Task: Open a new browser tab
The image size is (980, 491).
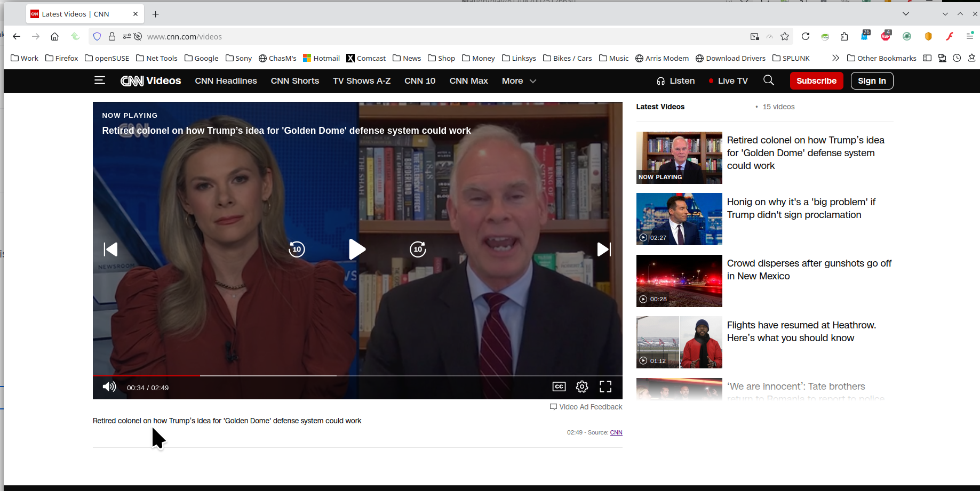Action: coord(156,14)
